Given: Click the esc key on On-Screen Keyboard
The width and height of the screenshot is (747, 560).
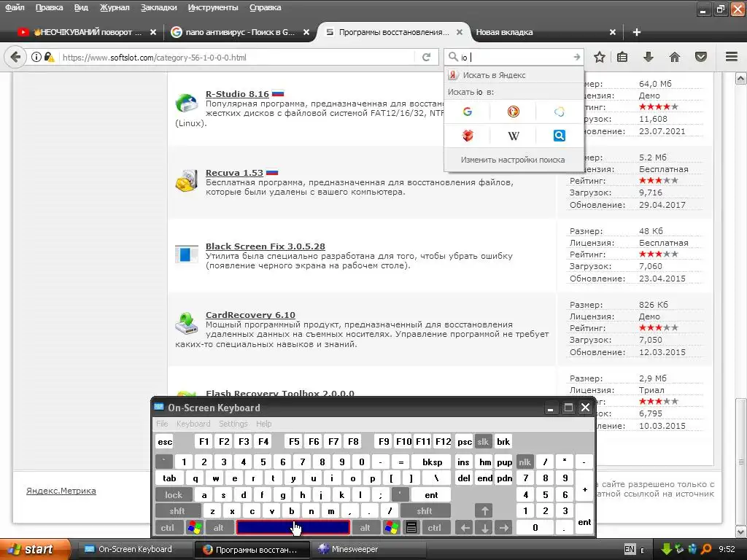Looking at the screenshot, I should pos(165,441).
